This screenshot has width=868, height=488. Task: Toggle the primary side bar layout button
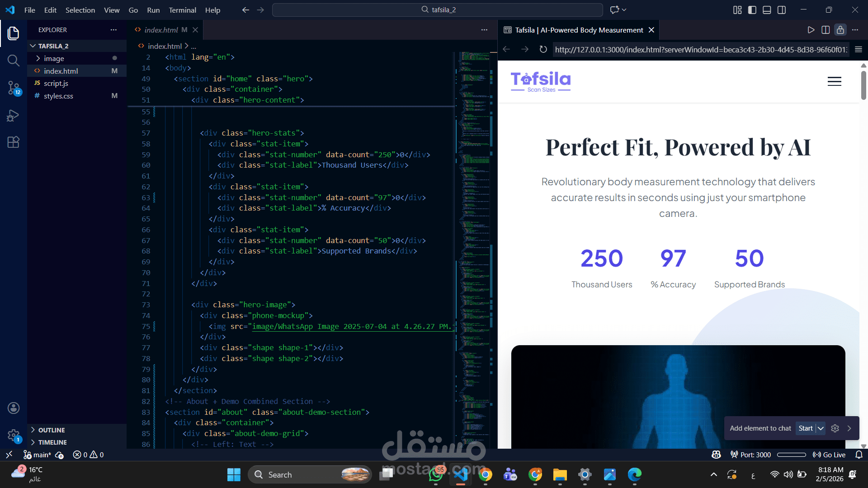click(x=752, y=10)
